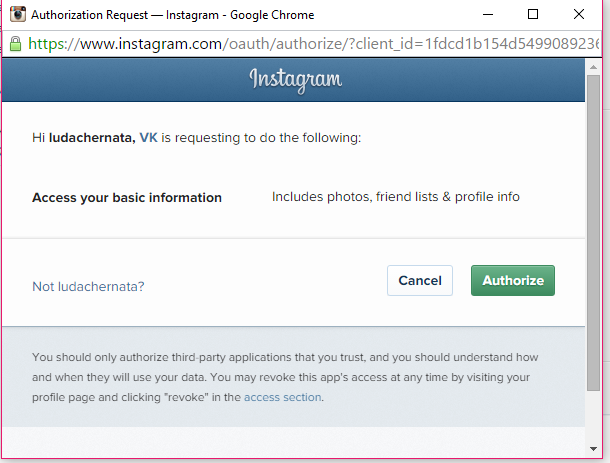
Task: Click the scrollbar down arrow
Action: tap(593, 449)
